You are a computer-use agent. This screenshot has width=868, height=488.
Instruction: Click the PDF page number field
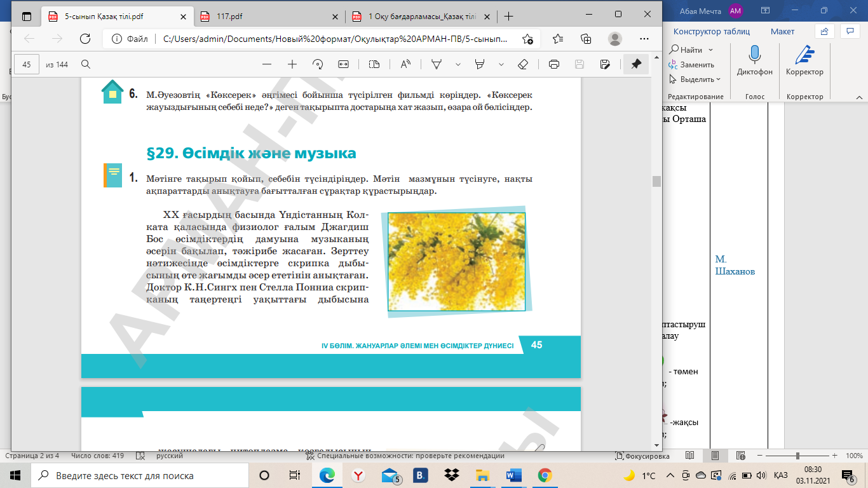27,64
